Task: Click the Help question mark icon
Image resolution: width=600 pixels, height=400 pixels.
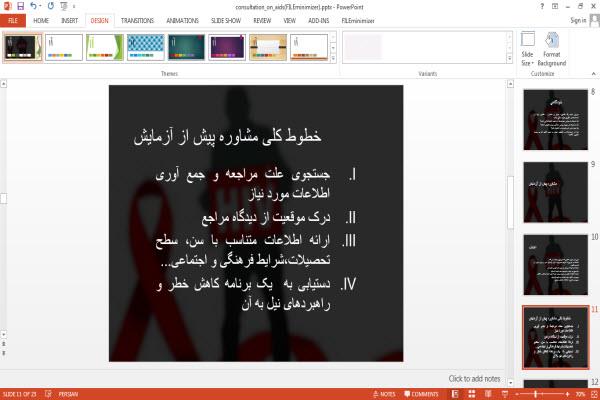Action: 542,6
